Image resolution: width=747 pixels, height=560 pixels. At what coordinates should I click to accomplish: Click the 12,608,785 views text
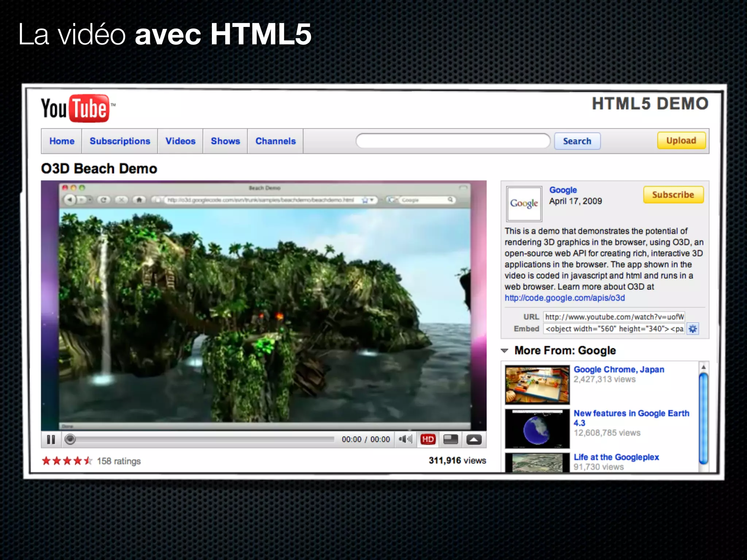coord(607,433)
